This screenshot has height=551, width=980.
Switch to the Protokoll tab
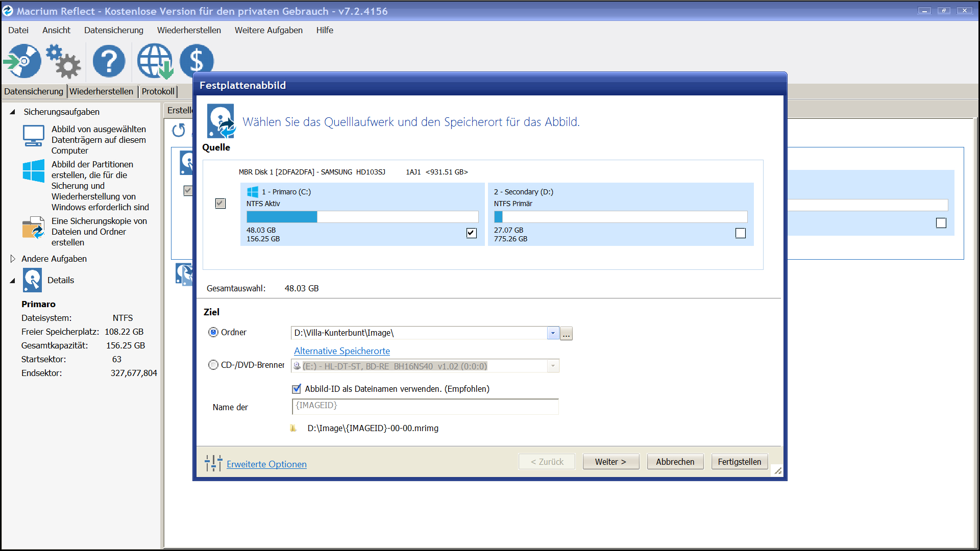coord(158,91)
